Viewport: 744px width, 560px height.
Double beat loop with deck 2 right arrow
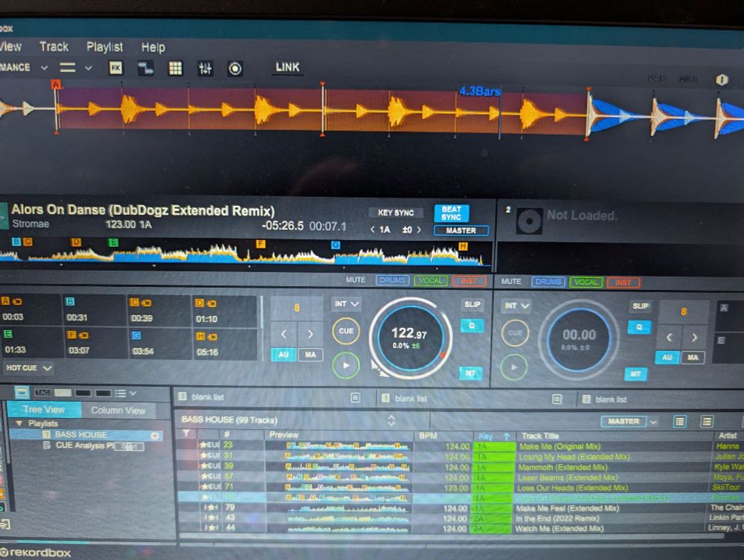695,338
